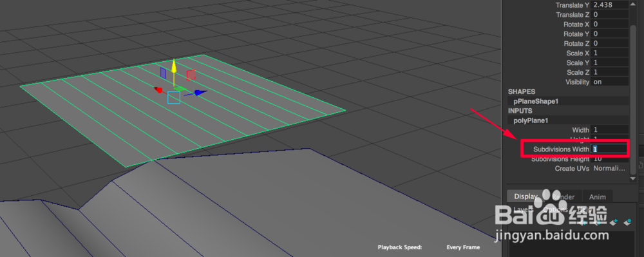644x257 pixels.
Task: Open the Layers menu
Action: (x=523, y=209)
